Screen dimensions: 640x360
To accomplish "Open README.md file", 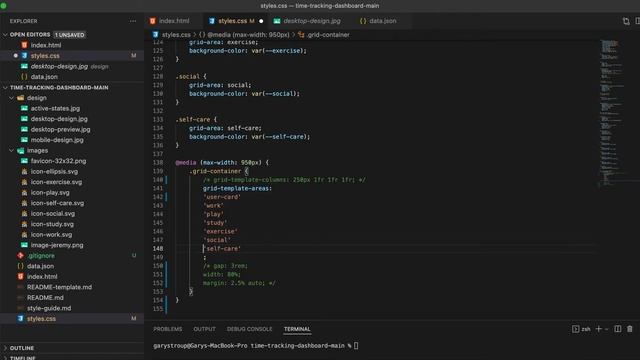I will click(x=45, y=298).
